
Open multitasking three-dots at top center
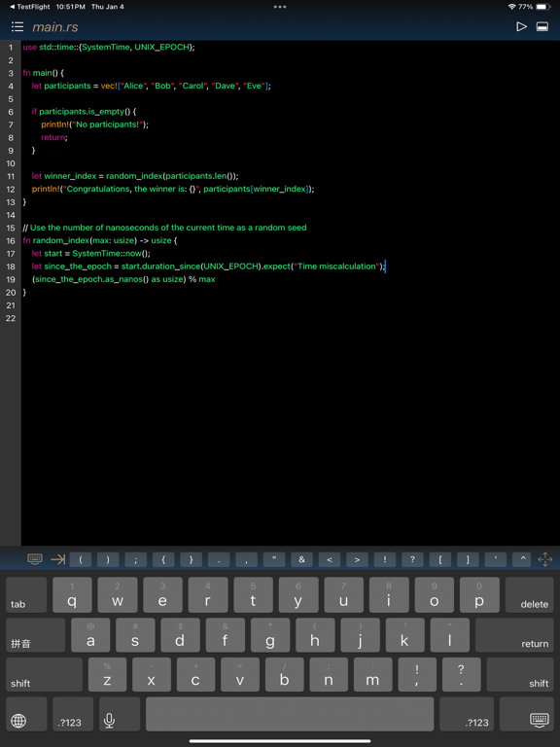point(280,7)
